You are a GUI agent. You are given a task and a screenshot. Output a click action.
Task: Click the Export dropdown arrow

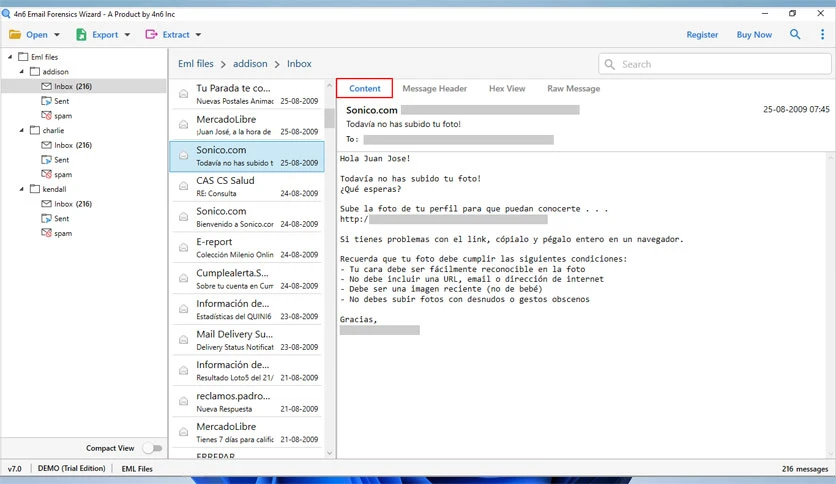pyautogui.click(x=127, y=35)
